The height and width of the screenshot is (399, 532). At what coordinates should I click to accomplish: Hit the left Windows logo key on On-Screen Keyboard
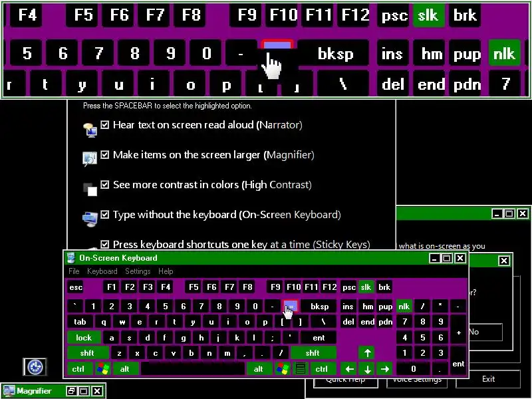click(x=103, y=368)
